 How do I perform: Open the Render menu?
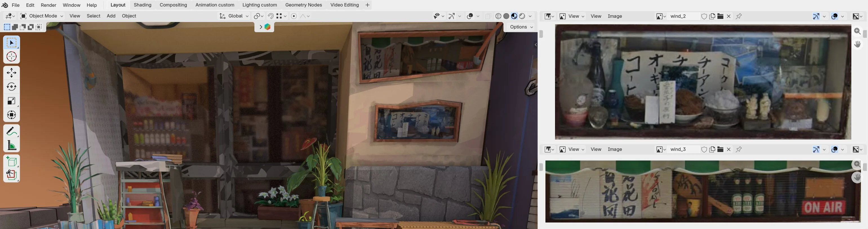pos(48,5)
